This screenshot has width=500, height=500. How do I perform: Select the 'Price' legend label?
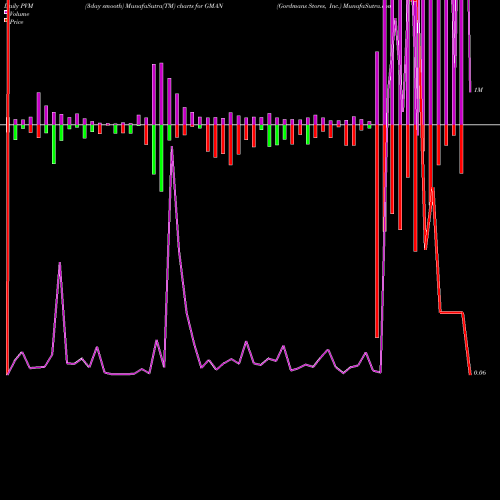click(17, 22)
